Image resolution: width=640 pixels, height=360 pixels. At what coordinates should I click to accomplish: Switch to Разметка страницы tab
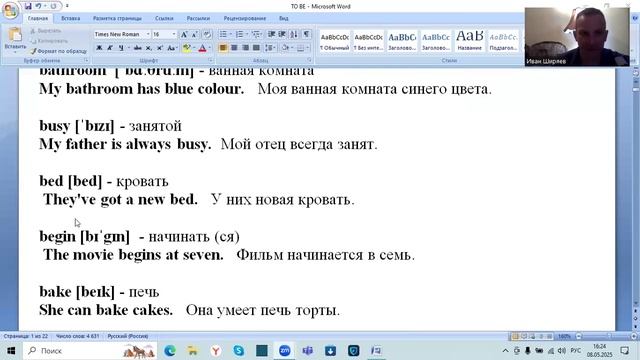click(118, 18)
